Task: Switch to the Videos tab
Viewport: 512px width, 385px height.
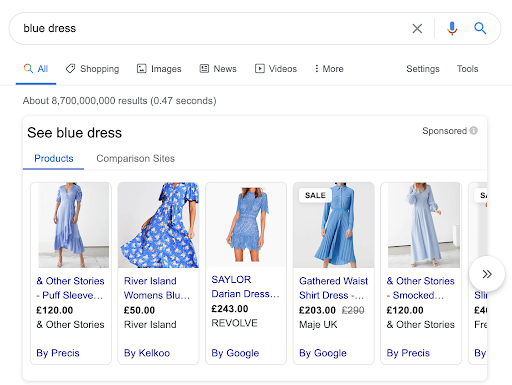Action: [x=276, y=69]
